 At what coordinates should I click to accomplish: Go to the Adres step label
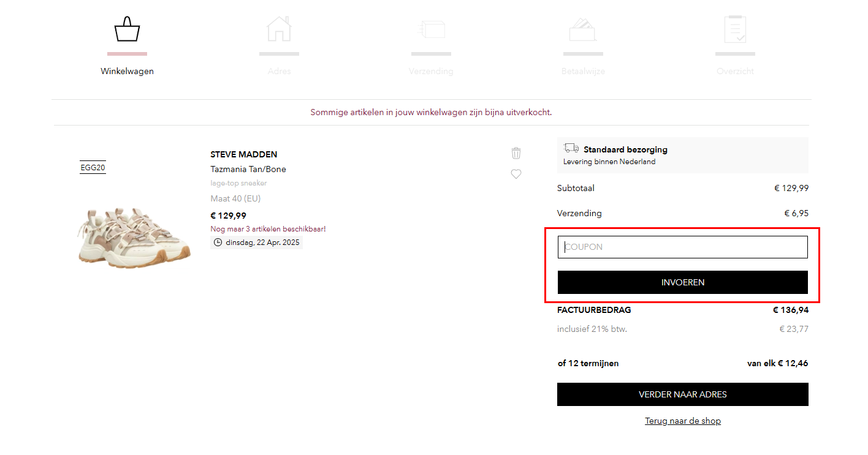(x=279, y=71)
